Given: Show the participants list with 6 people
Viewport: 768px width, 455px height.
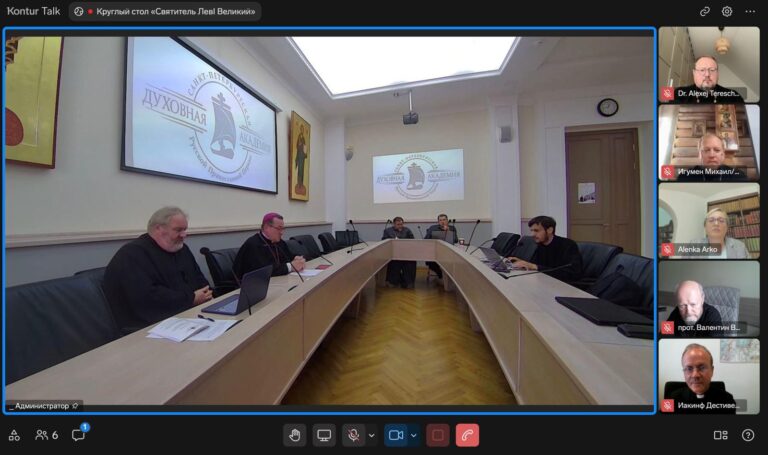Looking at the screenshot, I should (47, 434).
